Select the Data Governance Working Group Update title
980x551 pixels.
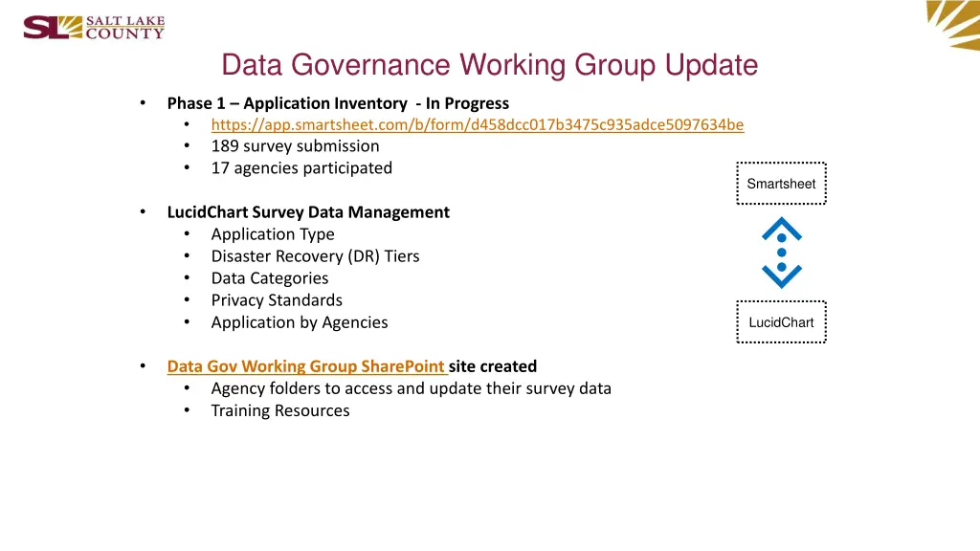(x=489, y=65)
